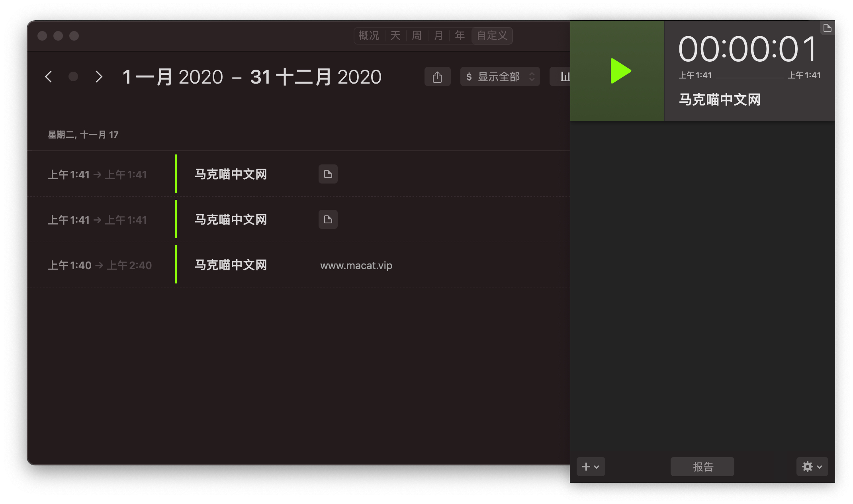Image resolution: width=853 pixels, height=504 pixels.
Task: Click the share/export icon in toolbar
Action: (x=437, y=76)
